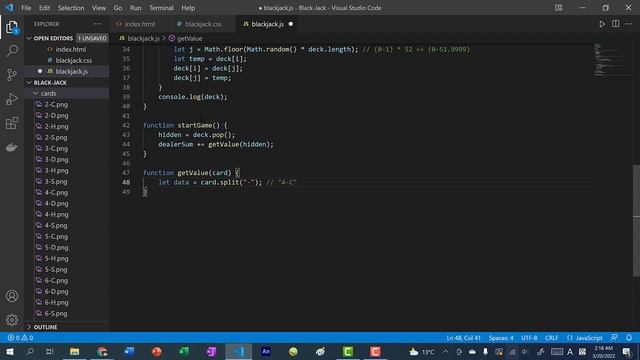This screenshot has height=360, width=640.
Task: Click line number 42 in gutter
Action: [126, 125]
